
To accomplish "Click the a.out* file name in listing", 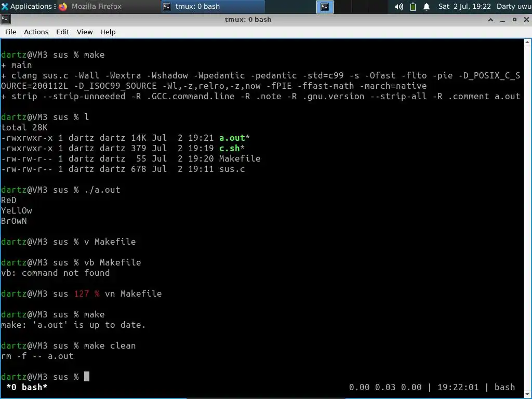I will click(x=234, y=138).
